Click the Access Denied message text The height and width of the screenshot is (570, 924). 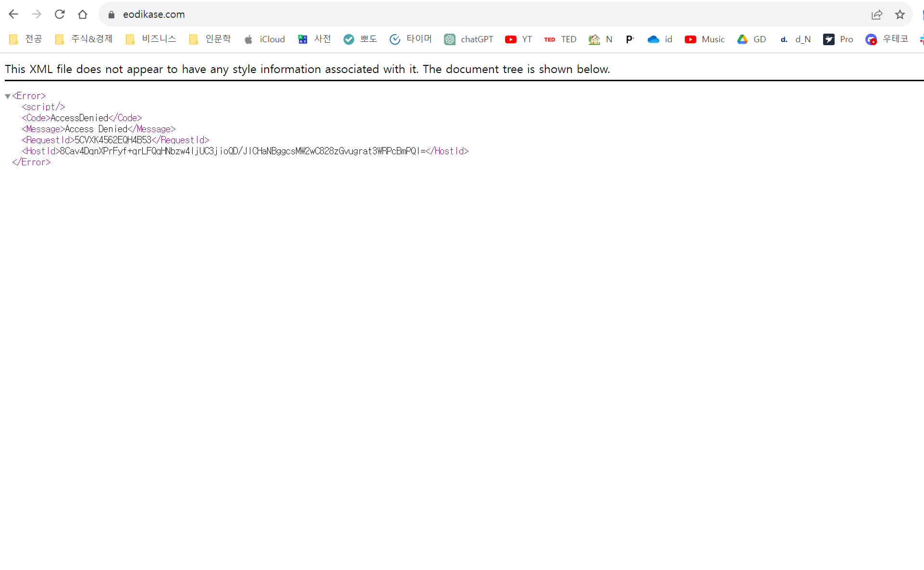click(96, 129)
